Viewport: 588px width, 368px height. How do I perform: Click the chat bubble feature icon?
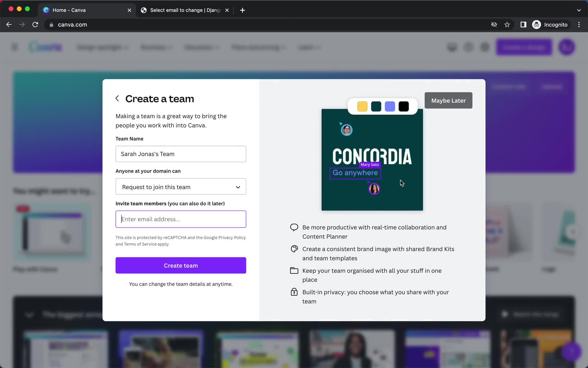click(x=294, y=227)
